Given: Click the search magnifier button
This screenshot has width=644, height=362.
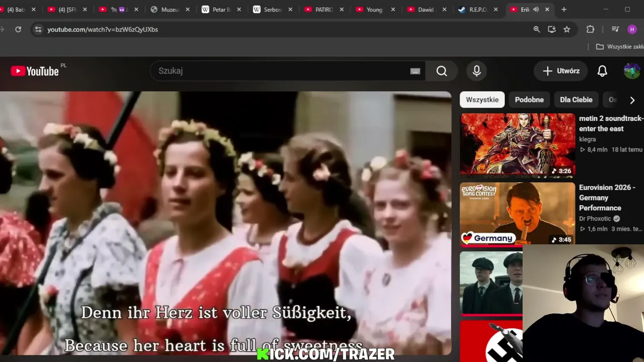Looking at the screenshot, I should pos(441,71).
